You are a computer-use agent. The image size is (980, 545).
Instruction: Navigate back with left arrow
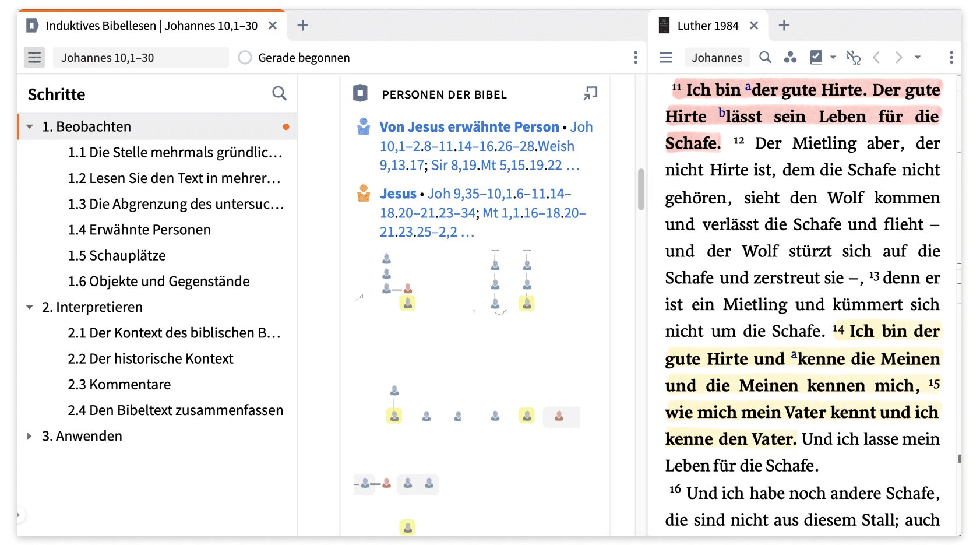pyautogui.click(x=876, y=57)
